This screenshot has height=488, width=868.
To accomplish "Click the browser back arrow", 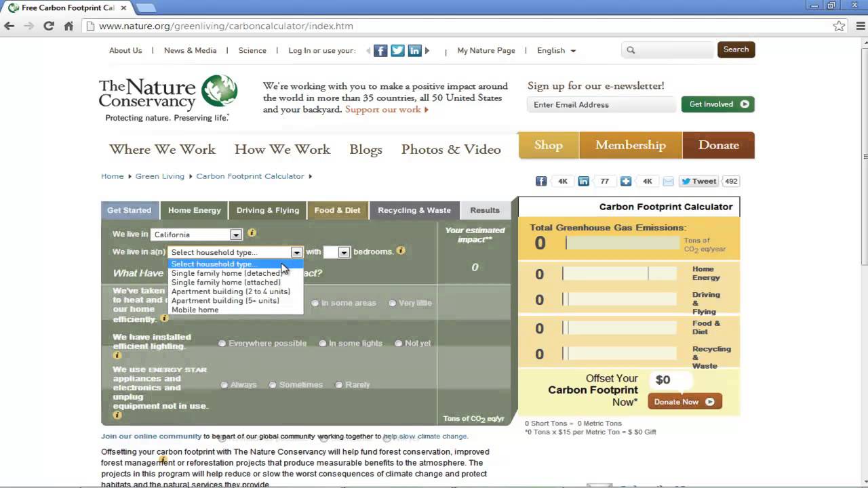I will [x=9, y=26].
